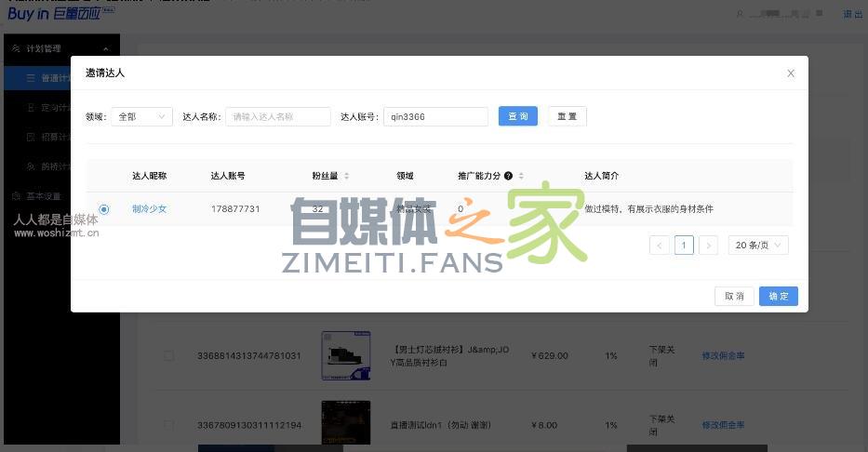Viewport: 868px width, 452px height.
Task: Open the 20 条/页 page size dropdown
Action: click(758, 246)
